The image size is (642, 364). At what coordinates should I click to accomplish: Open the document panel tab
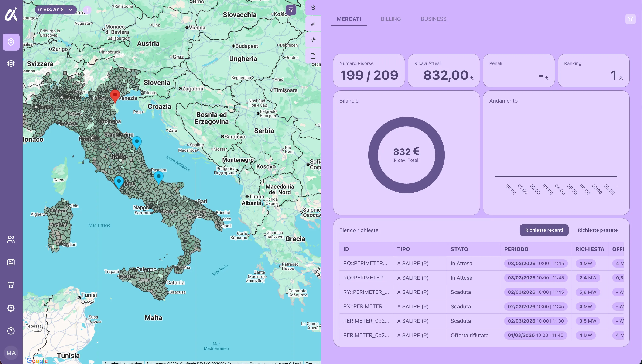pyautogui.click(x=313, y=56)
